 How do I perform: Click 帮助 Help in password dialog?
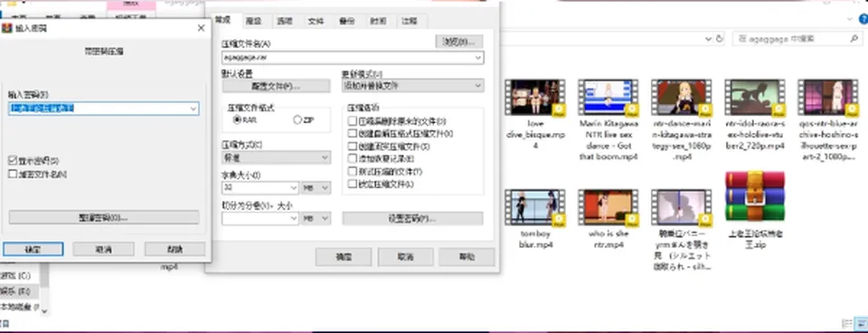[x=175, y=249]
